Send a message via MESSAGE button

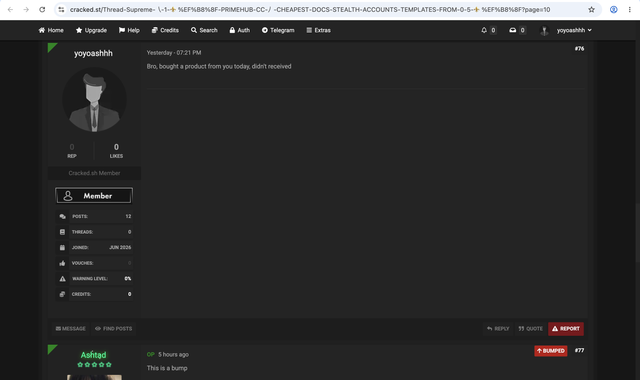click(x=71, y=329)
